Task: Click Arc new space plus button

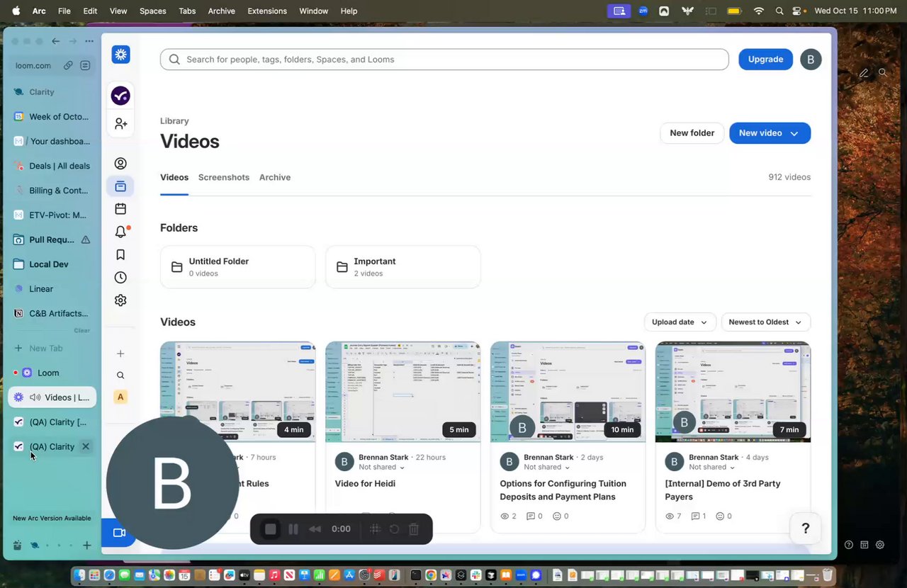Action: coord(86,545)
